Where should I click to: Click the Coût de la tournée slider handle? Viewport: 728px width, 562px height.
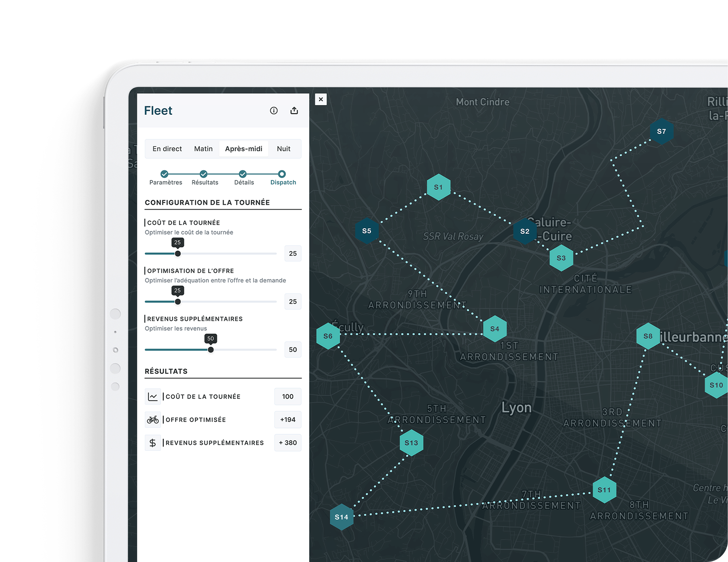point(178,254)
